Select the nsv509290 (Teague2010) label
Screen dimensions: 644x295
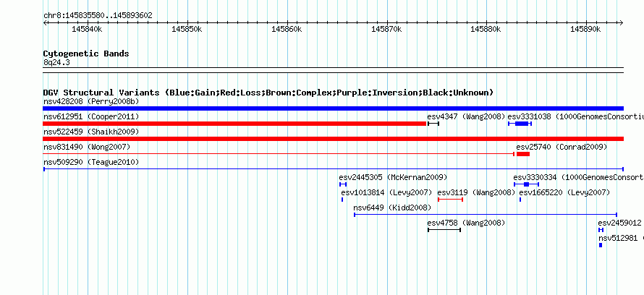click(x=91, y=162)
